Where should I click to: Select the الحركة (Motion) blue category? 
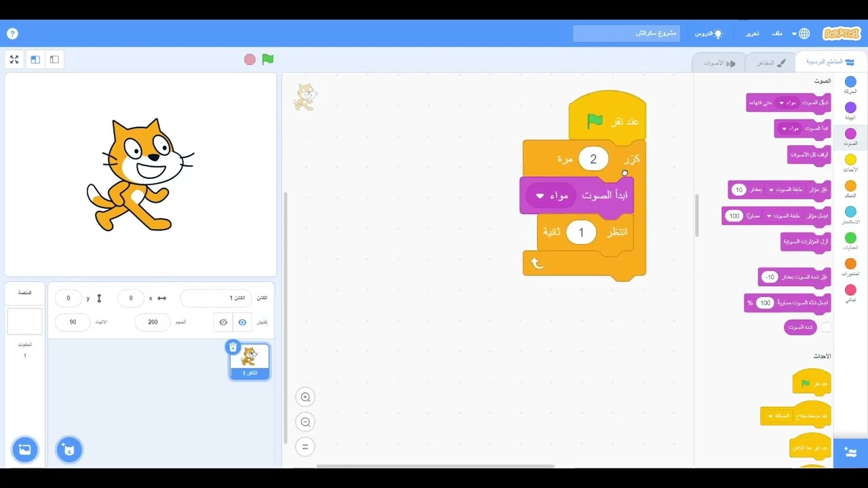point(850,85)
